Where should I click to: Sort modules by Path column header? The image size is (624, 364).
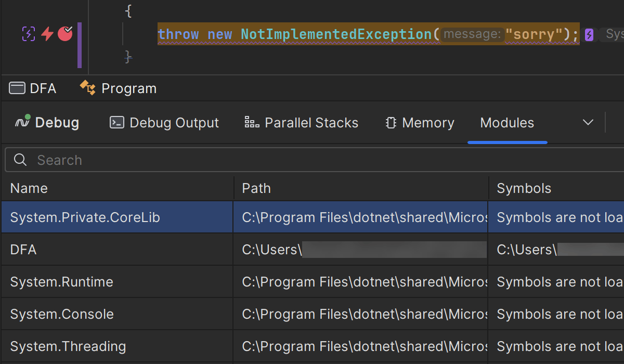[256, 188]
